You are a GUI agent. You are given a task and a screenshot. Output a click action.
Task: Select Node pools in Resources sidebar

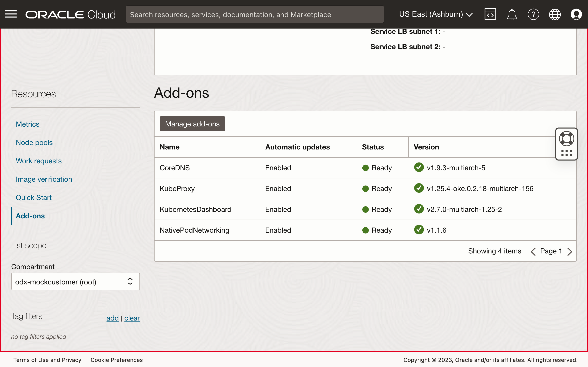(34, 143)
